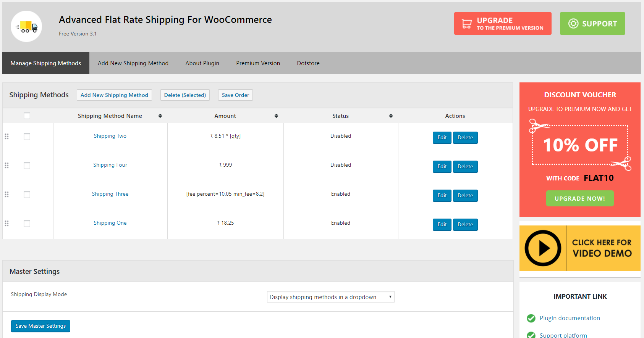The height and width of the screenshot is (338, 644).
Task: Edit the Shipping Three method
Action: click(442, 196)
